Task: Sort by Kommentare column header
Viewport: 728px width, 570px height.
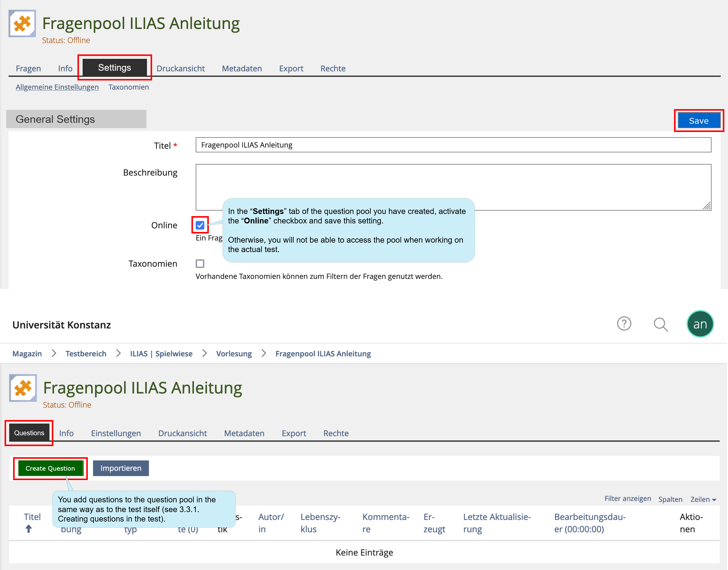Action: [386, 523]
